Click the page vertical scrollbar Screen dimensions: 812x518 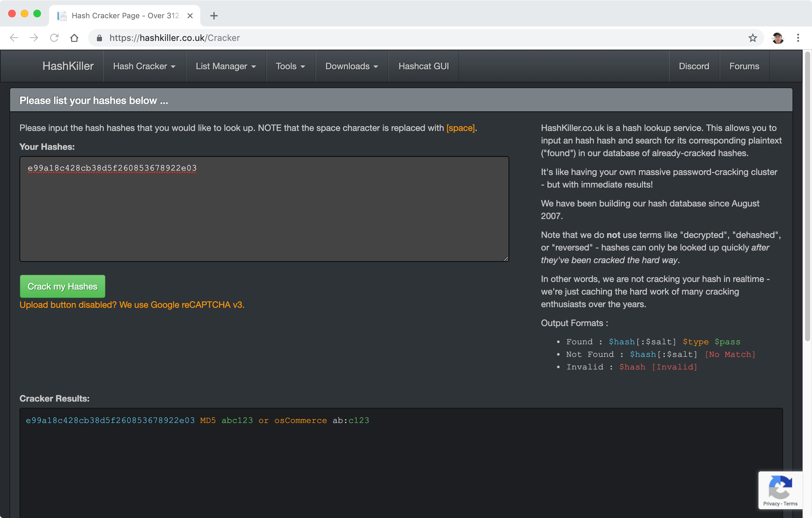pyautogui.click(x=807, y=196)
